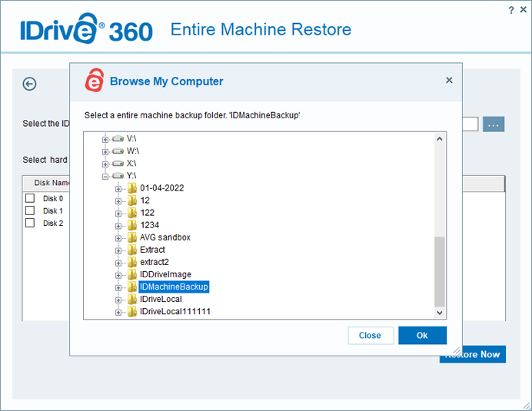Click the 01-04-2022 folder icon
The image size is (532, 411).
(x=132, y=188)
